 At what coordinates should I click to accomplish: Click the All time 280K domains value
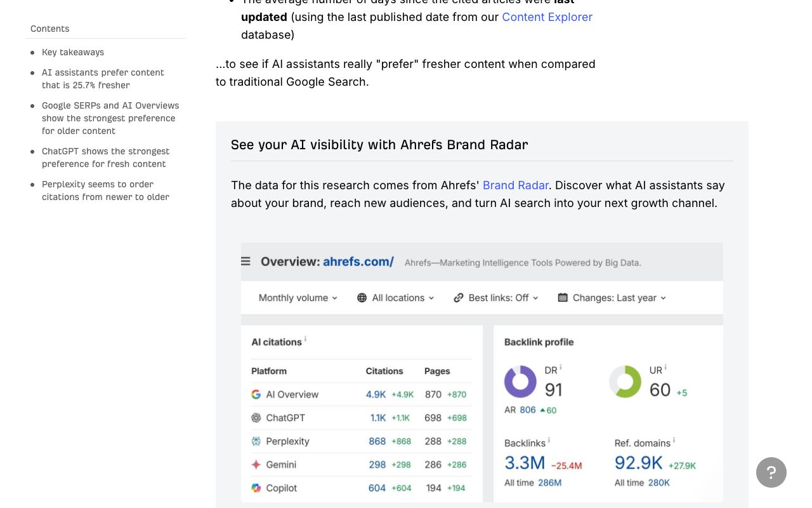658,483
